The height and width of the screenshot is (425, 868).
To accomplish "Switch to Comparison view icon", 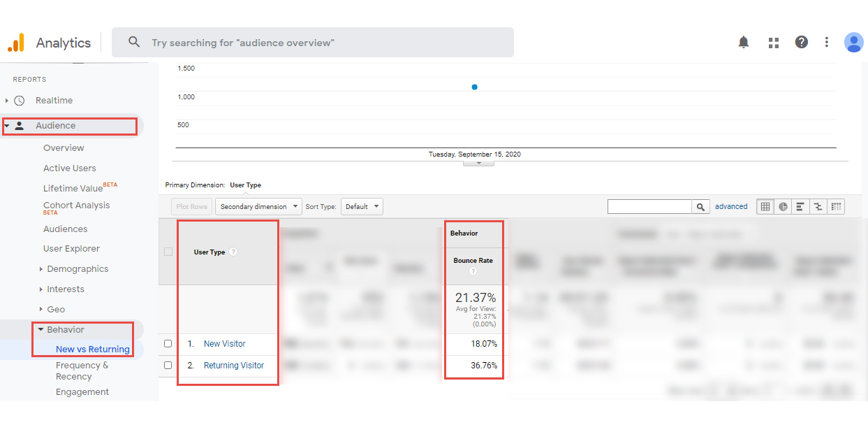I will click(818, 206).
